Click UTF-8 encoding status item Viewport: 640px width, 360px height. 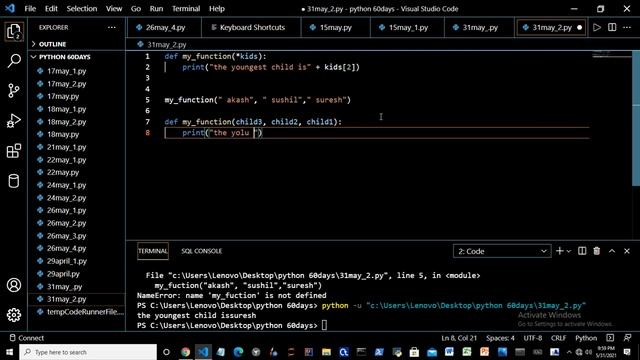[533, 338]
